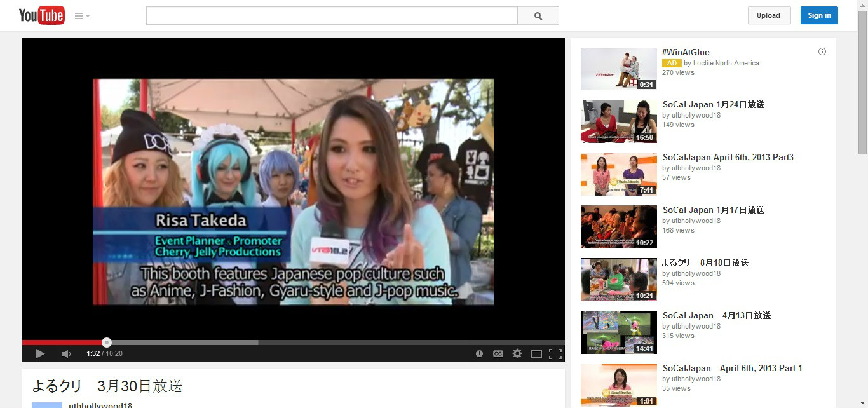Seek using the red progress bar handle
Viewport: 868px width, 408px height.
[107, 343]
